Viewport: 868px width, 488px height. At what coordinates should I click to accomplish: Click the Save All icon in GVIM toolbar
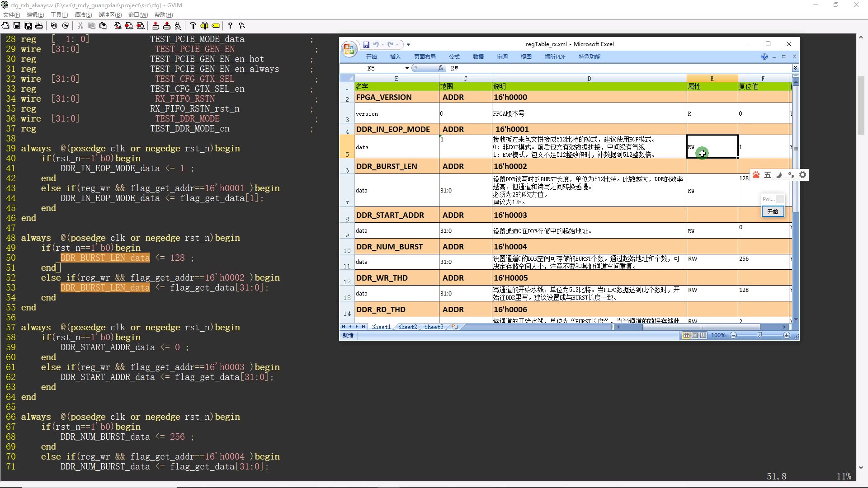[28, 26]
